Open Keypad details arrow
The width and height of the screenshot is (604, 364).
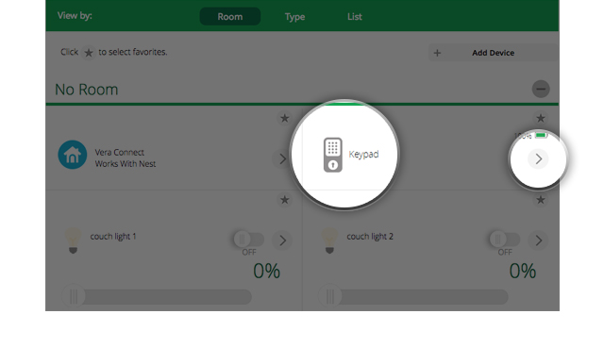(x=538, y=158)
